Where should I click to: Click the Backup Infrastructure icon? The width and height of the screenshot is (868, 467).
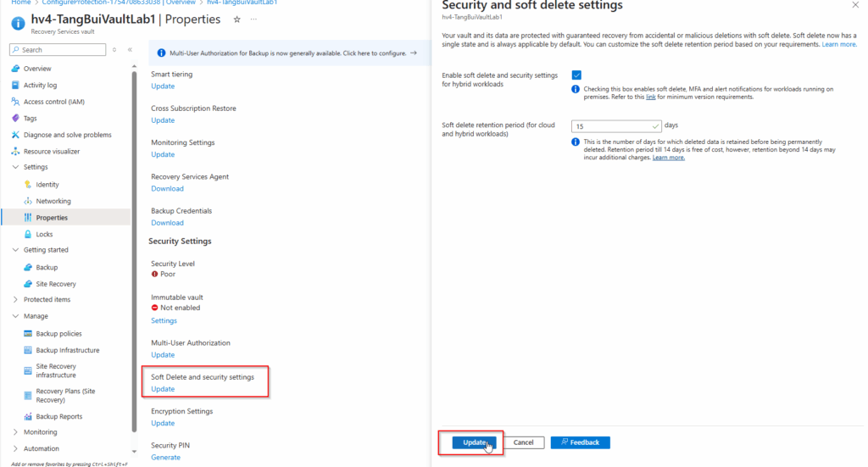click(28, 350)
